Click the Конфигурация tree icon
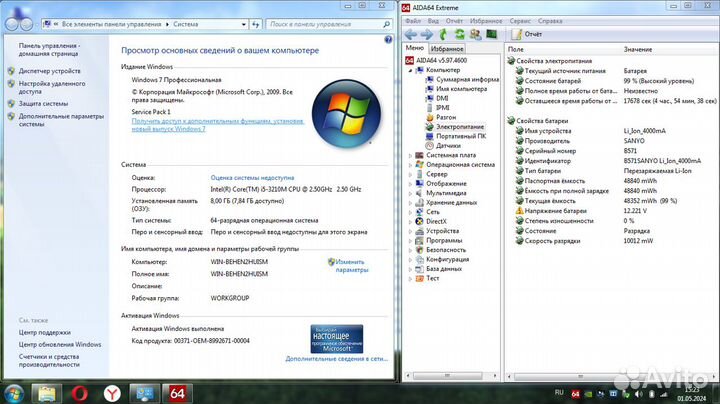The height and width of the screenshot is (404, 720). [x=419, y=259]
